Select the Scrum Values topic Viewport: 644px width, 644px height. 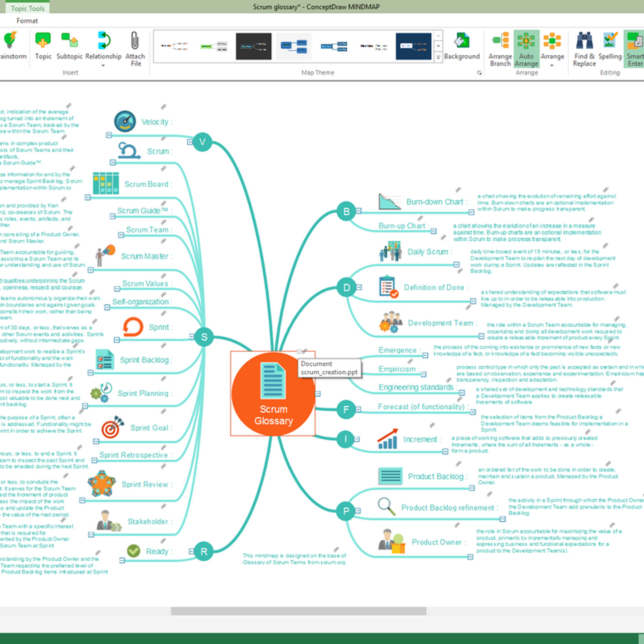147,283
